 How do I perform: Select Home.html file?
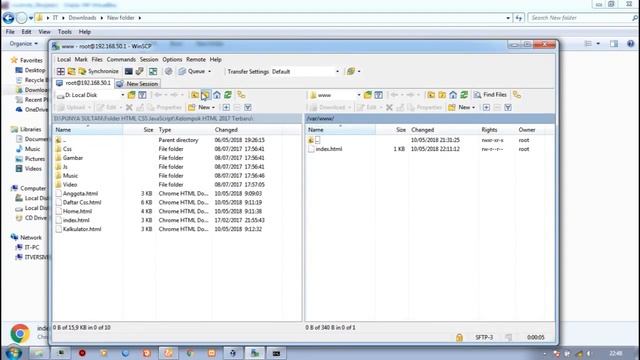pyautogui.click(x=77, y=211)
